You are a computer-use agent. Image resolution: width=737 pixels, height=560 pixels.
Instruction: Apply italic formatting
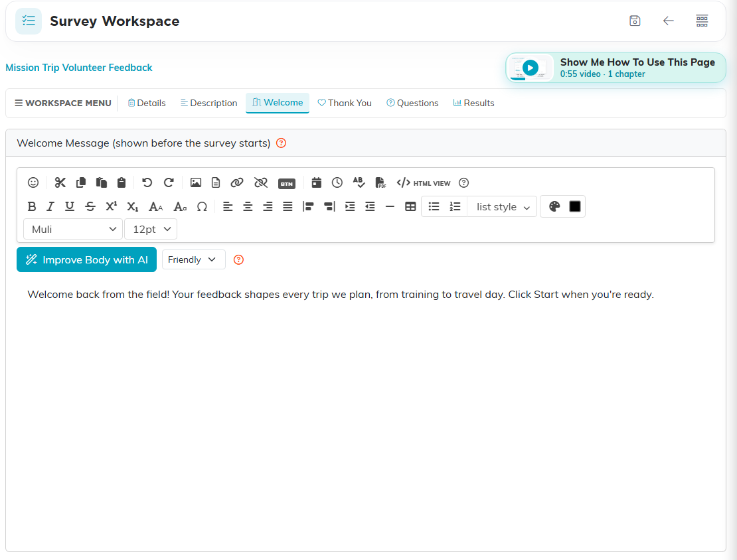coord(50,207)
